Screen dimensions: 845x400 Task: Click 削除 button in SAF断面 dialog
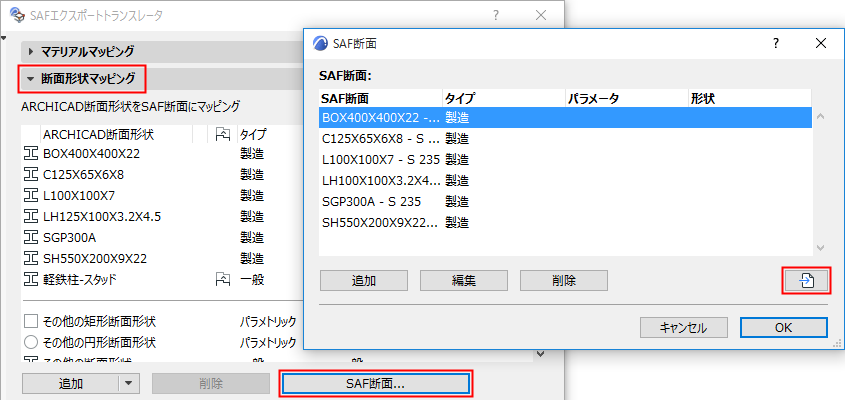pyautogui.click(x=564, y=281)
